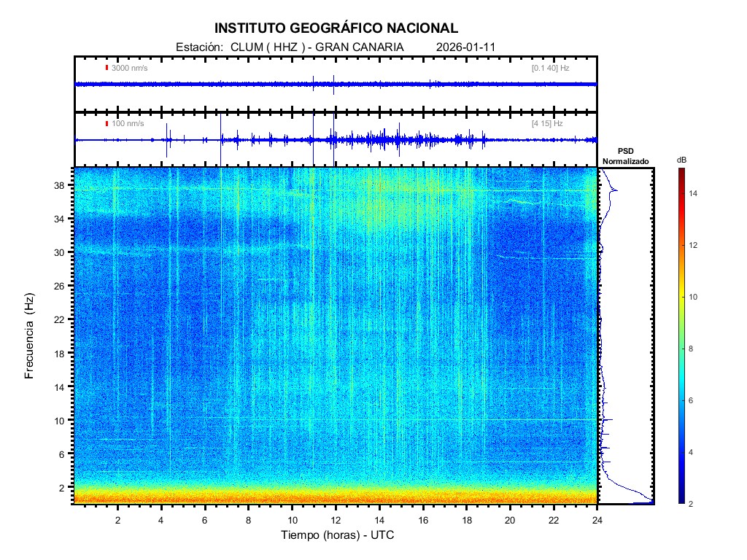The height and width of the screenshot is (560, 747).
Task: Click the 10 tick label on the dB colorbar
Action: click(694, 297)
